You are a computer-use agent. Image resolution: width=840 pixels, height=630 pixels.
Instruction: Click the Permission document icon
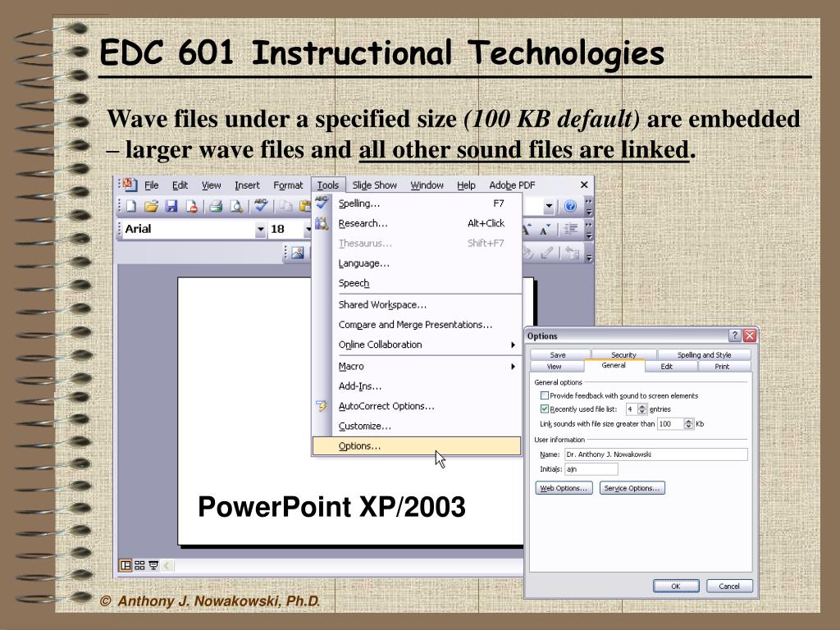(192, 206)
